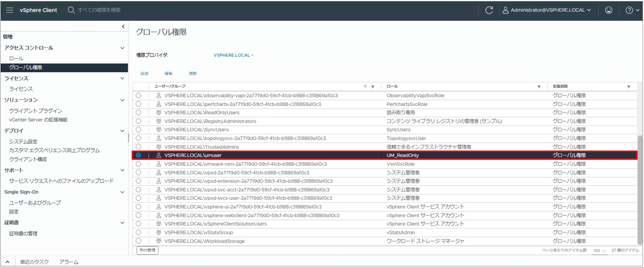Image resolution: width=644 pixels, height=267 pixels.
Task: Click the 列の管理 button
Action: pos(148,250)
